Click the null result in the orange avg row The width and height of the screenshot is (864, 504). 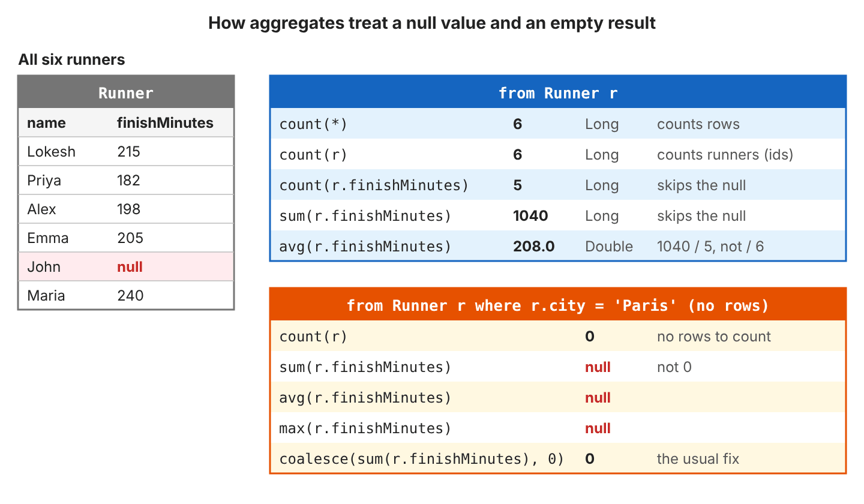(x=598, y=398)
